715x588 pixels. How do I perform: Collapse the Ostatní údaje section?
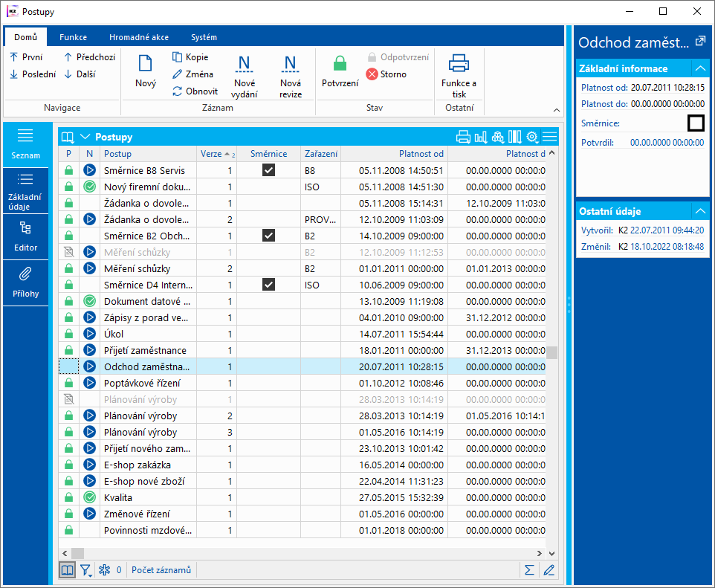pos(699,211)
